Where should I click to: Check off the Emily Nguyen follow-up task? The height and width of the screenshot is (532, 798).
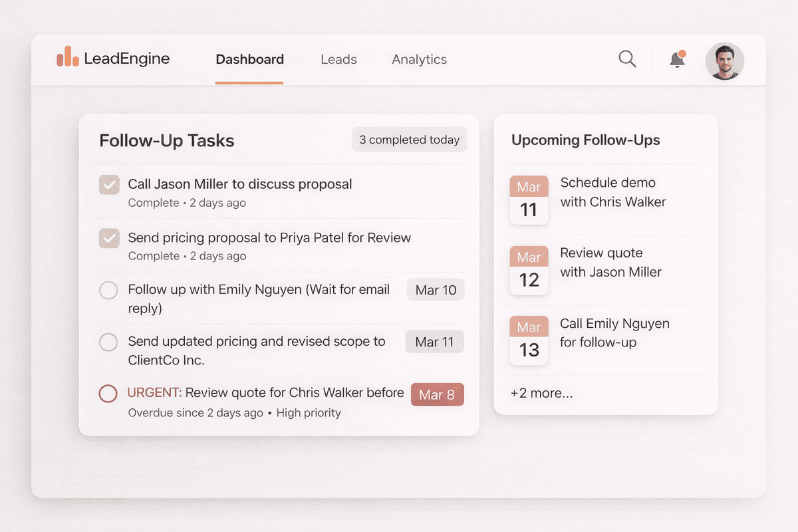(x=108, y=290)
